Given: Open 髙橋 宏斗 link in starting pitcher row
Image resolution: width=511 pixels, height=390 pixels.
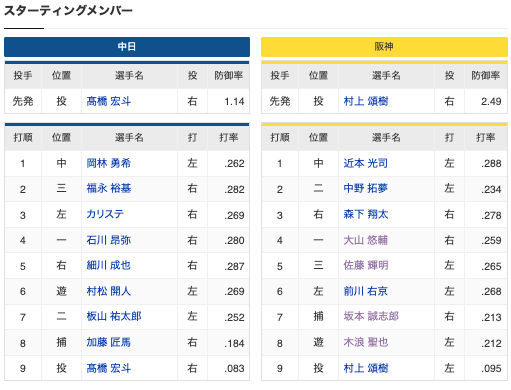Looking at the screenshot, I should (x=108, y=101).
